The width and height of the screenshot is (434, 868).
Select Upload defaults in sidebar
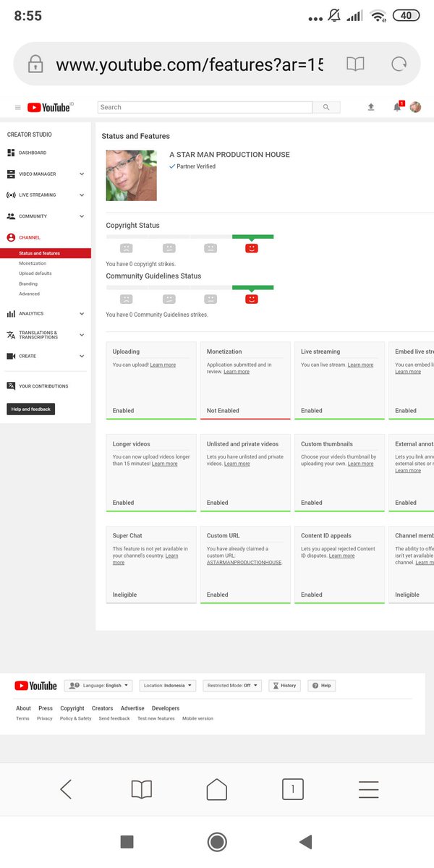[35, 273]
